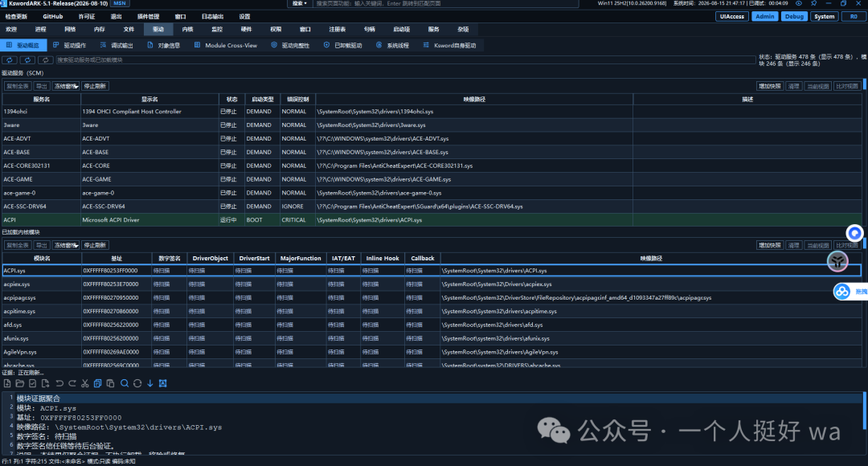
Task: Select the 1394ohci service row
Action: (x=432, y=111)
